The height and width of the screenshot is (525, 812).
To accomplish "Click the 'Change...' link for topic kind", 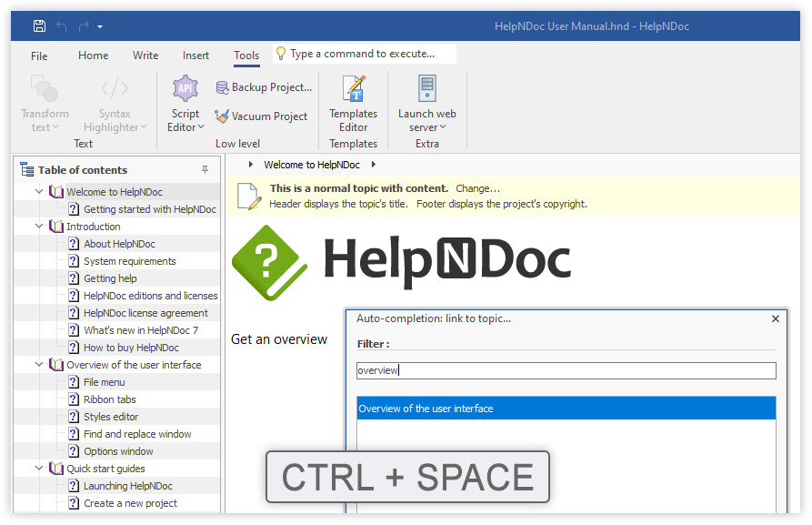I will [478, 188].
